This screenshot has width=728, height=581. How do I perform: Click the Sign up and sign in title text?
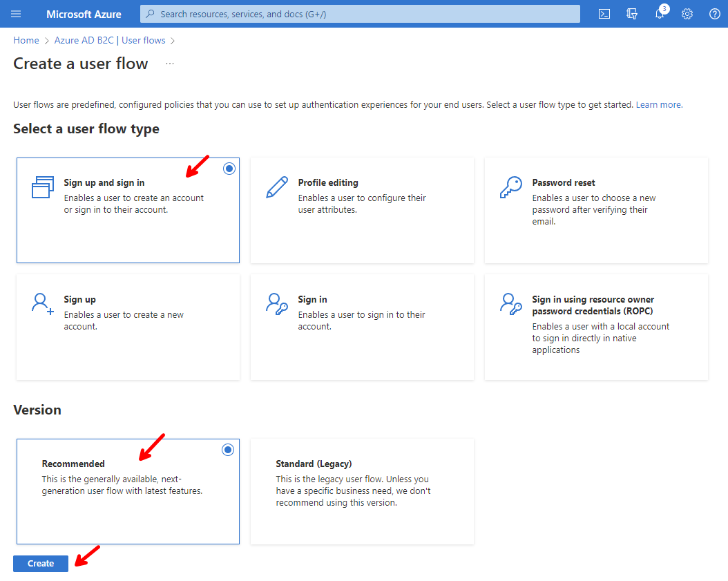point(104,182)
